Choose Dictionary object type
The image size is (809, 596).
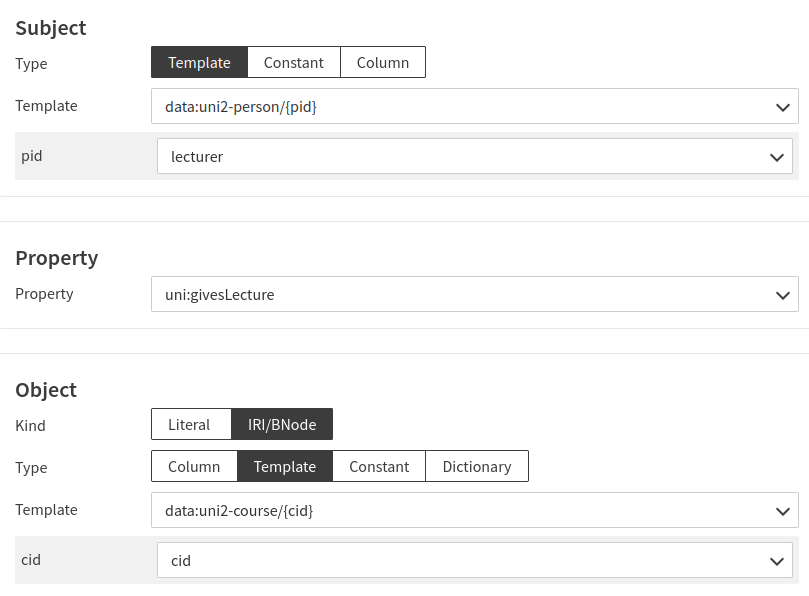coord(476,466)
